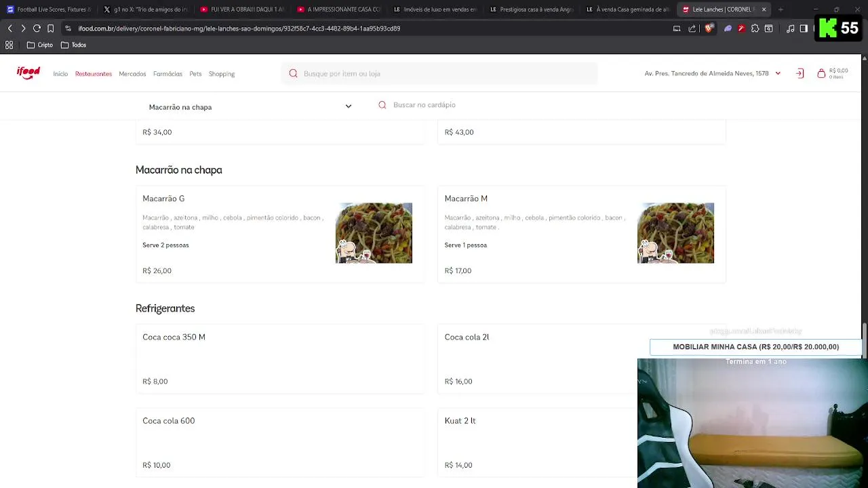Open the Pets nav link
868x488 pixels.
pyautogui.click(x=195, y=74)
